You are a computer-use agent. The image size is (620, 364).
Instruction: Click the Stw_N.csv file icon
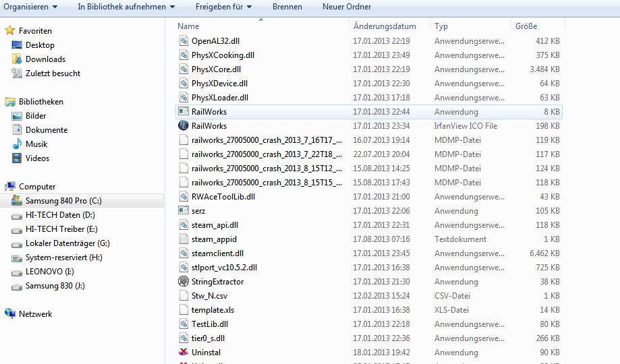183,296
